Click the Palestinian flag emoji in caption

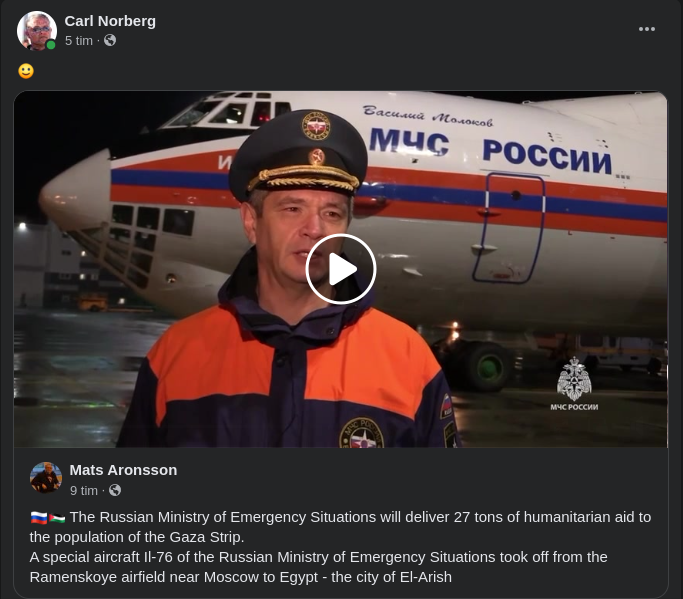57,518
